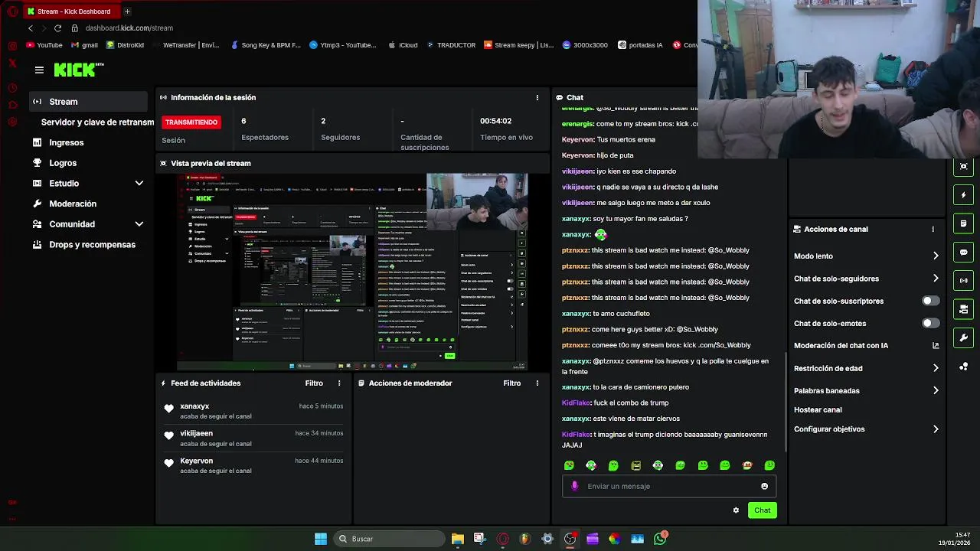Click the channel actions icon in right toolbar

[963, 309]
